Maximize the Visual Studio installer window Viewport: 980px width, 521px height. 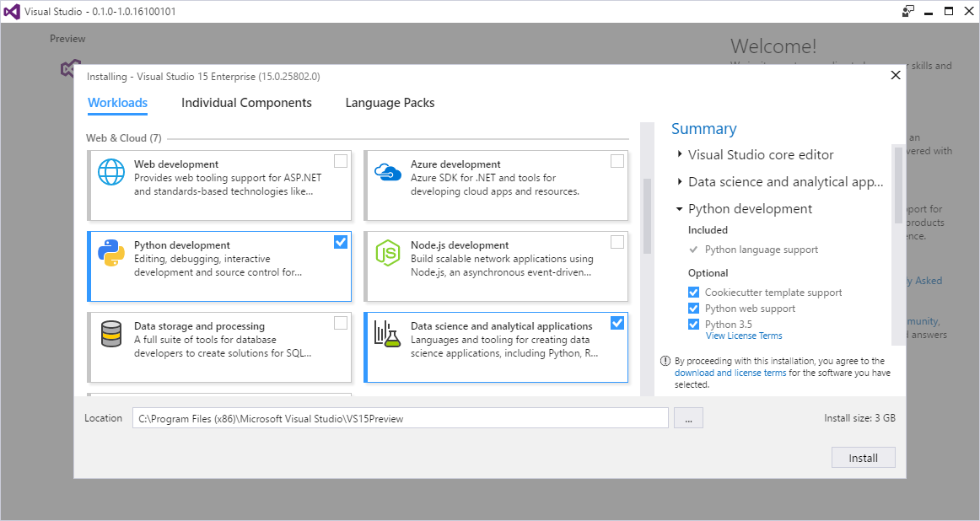point(949,11)
